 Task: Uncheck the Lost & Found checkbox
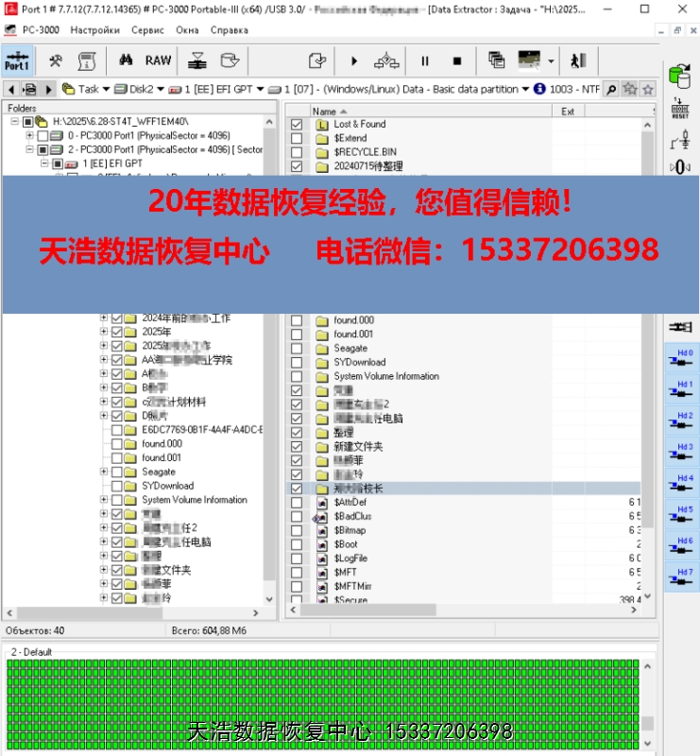pyautogui.click(x=297, y=125)
